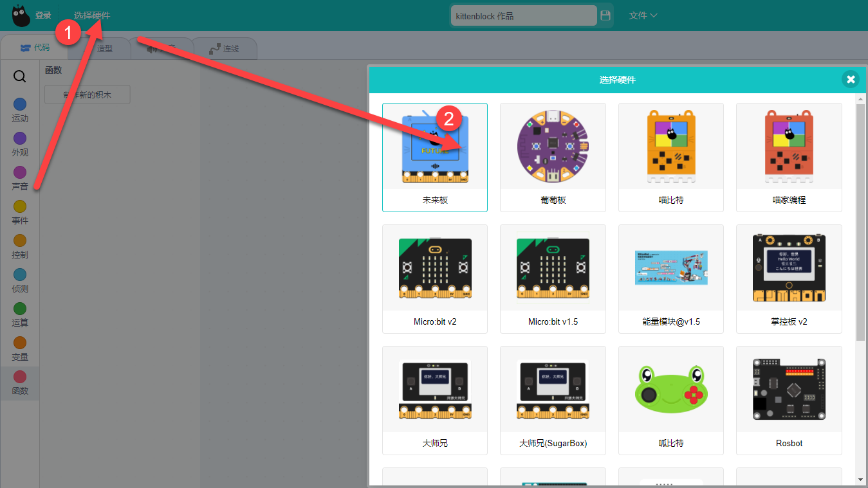This screenshot has height=488, width=868.
Task: Click the 选择硬件 dialog title
Action: (x=617, y=80)
